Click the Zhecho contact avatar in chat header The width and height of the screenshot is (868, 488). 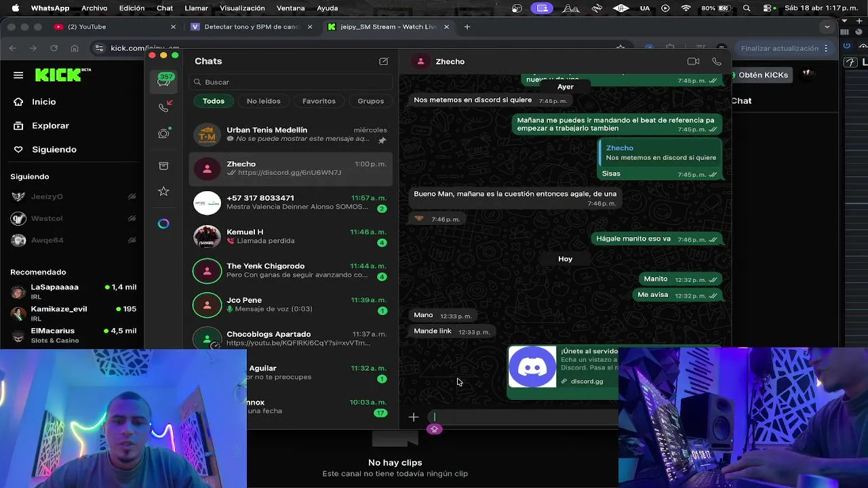tap(421, 61)
